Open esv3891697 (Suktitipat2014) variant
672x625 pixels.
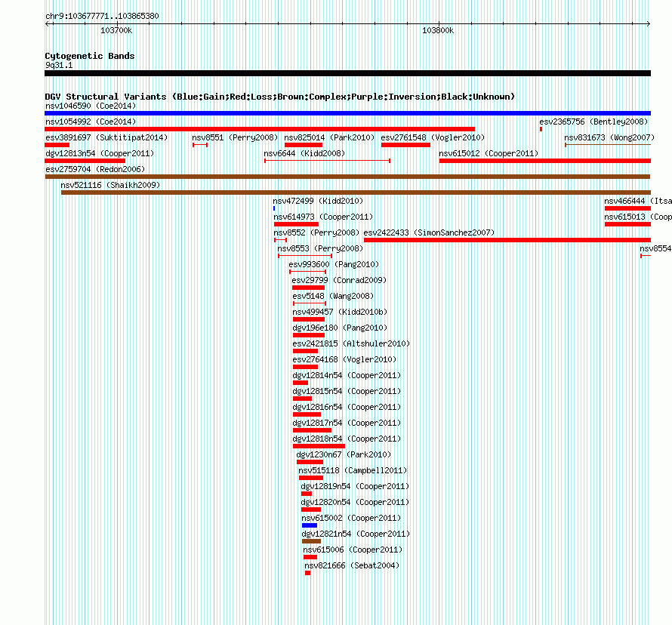pos(106,137)
